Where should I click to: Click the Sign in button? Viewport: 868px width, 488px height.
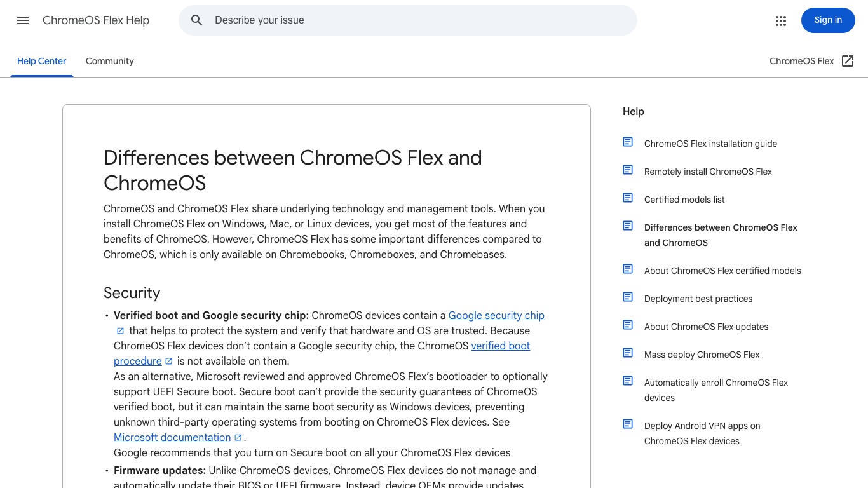click(828, 20)
